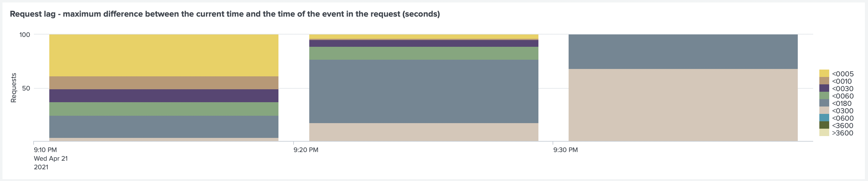Click the purple <0030 segment in first bar
The width and height of the screenshot is (868, 181).
[x=164, y=96]
